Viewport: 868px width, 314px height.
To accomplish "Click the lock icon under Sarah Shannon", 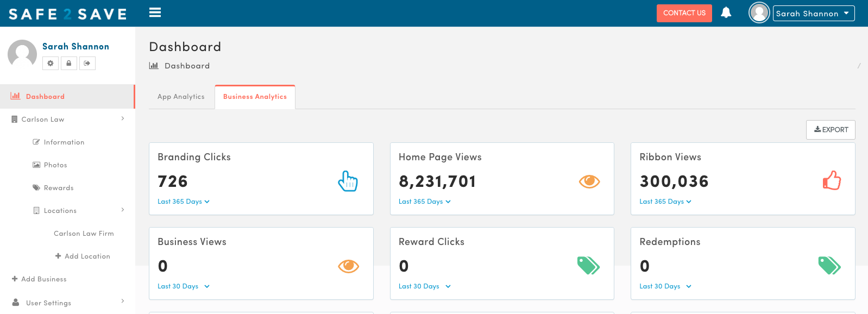I will click(x=68, y=64).
